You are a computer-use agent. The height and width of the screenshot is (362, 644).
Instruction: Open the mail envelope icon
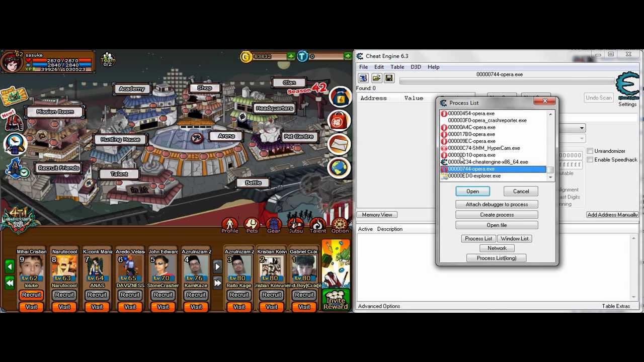[340, 145]
